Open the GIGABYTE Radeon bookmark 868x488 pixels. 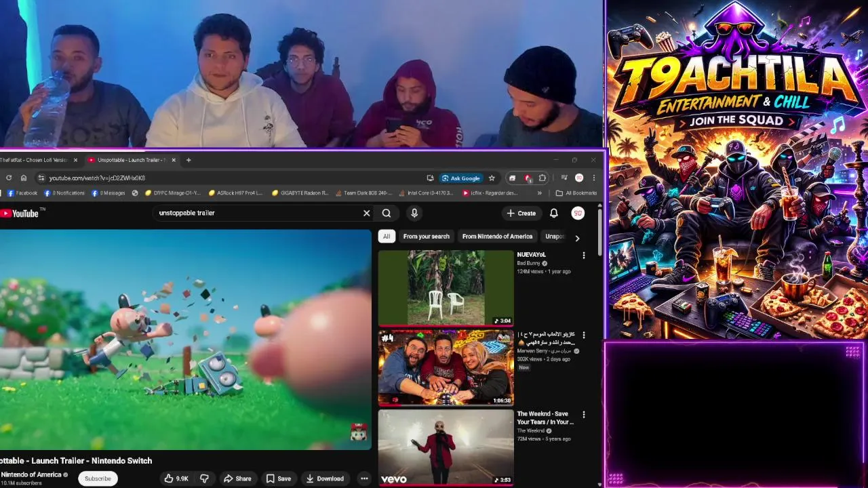300,193
